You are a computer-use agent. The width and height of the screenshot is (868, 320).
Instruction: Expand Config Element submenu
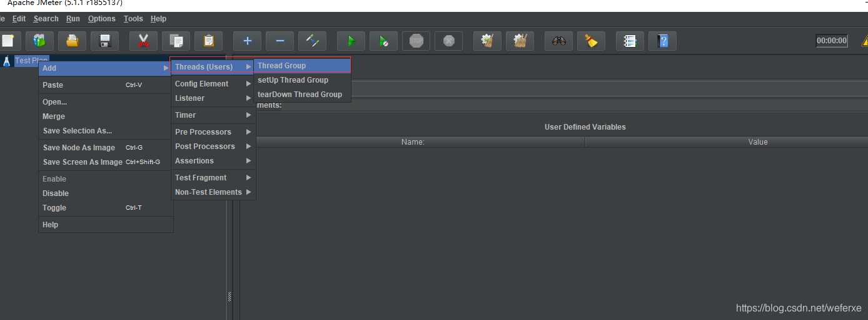(213, 84)
